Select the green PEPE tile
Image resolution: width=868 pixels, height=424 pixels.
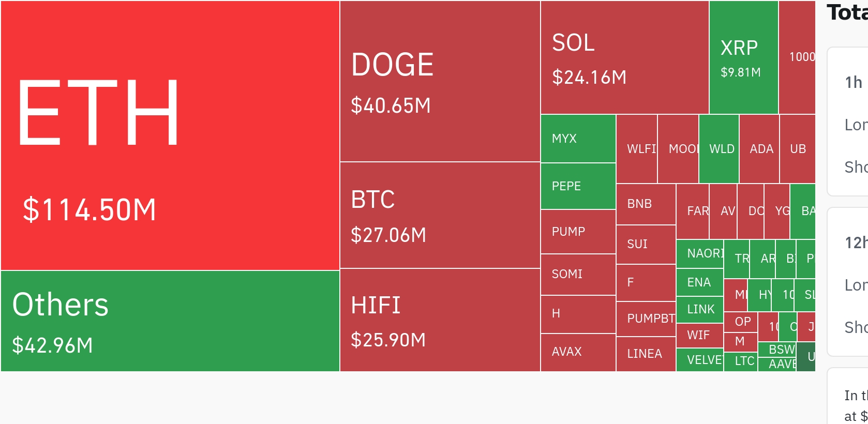click(x=578, y=186)
